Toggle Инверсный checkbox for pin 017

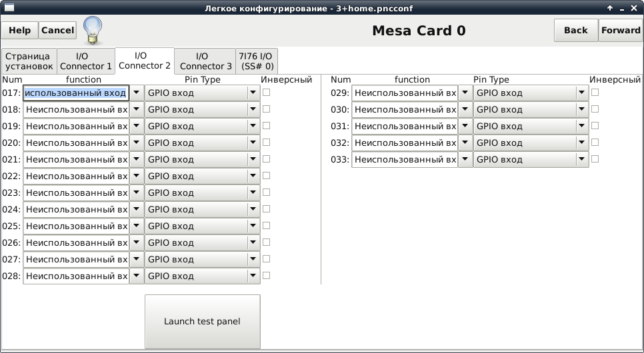point(266,93)
